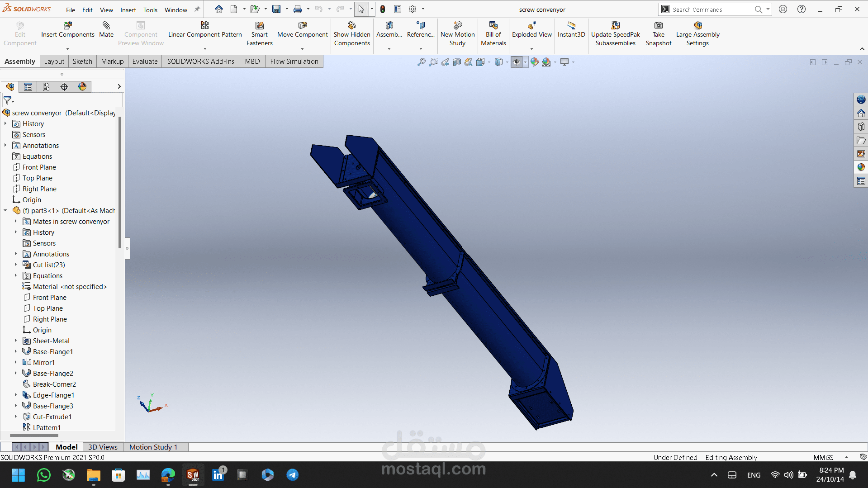Open the Flow Simulation tab

click(294, 62)
